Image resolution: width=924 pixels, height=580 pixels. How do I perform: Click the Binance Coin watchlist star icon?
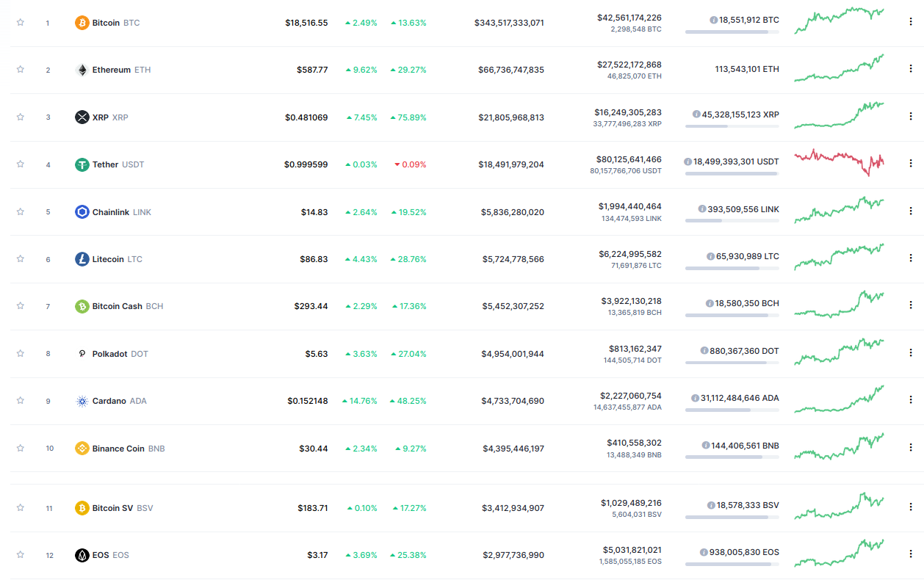click(21, 448)
